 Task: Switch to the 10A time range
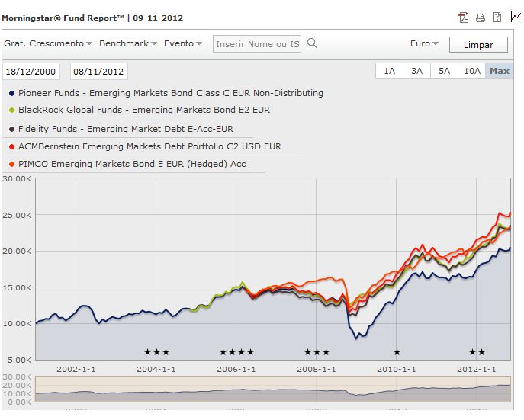pos(472,71)
